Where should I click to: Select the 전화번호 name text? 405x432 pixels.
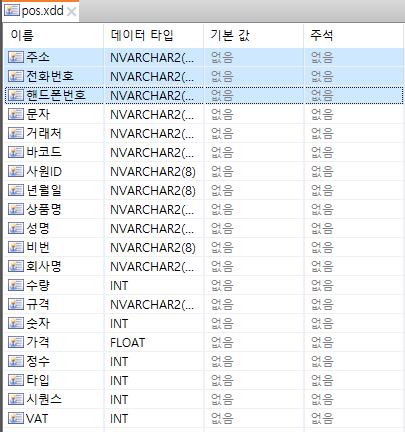point(50,76)
